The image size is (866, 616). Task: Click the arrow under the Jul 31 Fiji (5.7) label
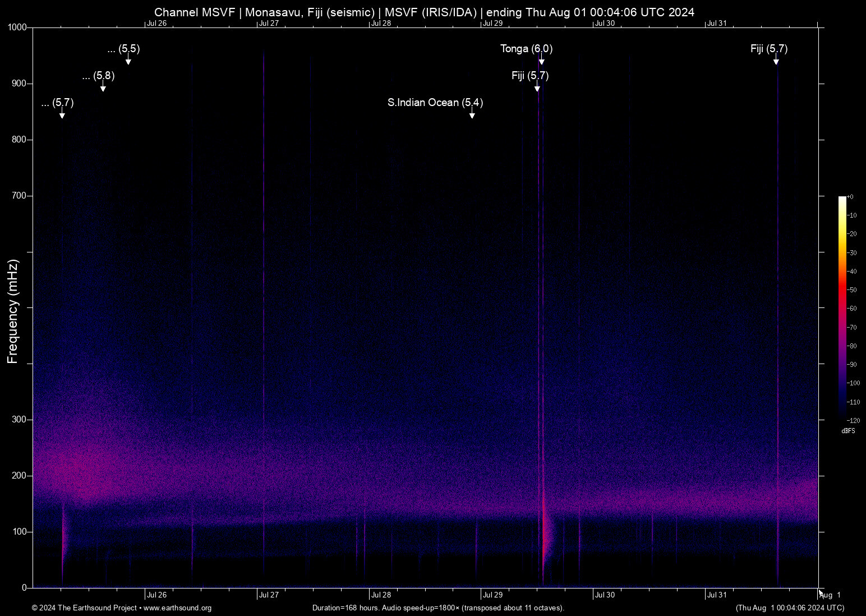[776, 59]
